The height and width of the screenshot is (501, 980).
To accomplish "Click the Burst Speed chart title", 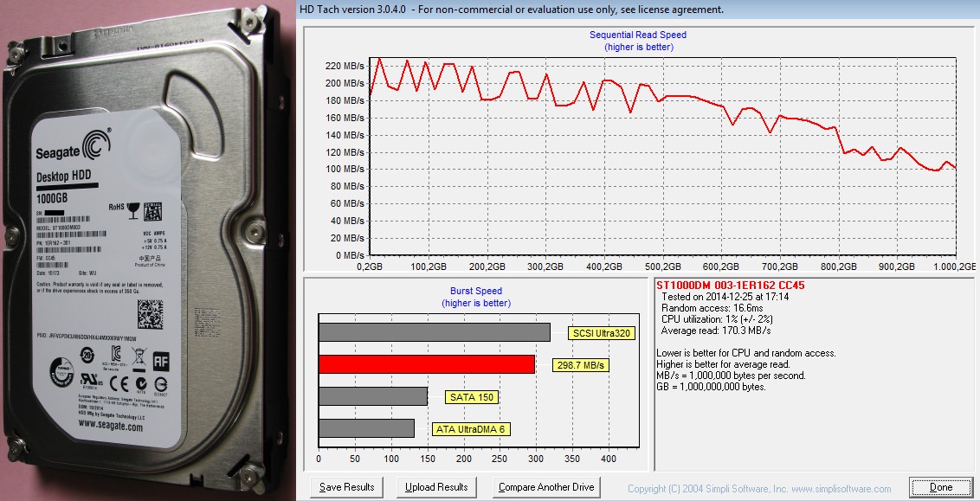I will 476,291.
